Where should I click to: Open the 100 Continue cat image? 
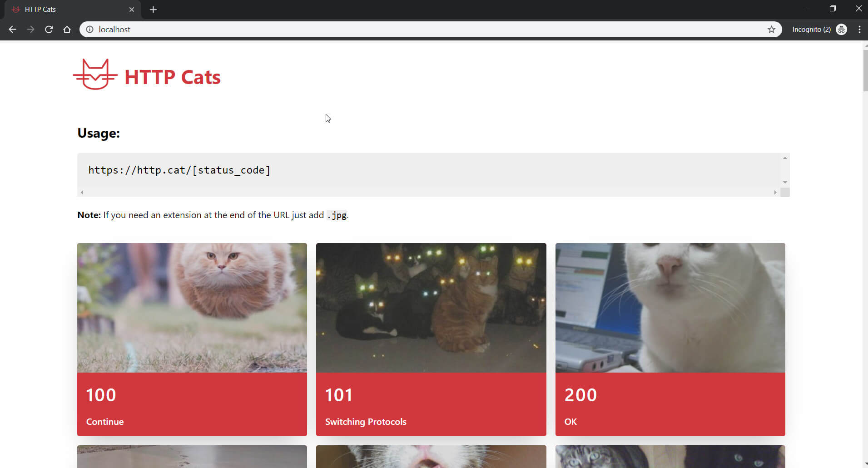coord(192,308)
